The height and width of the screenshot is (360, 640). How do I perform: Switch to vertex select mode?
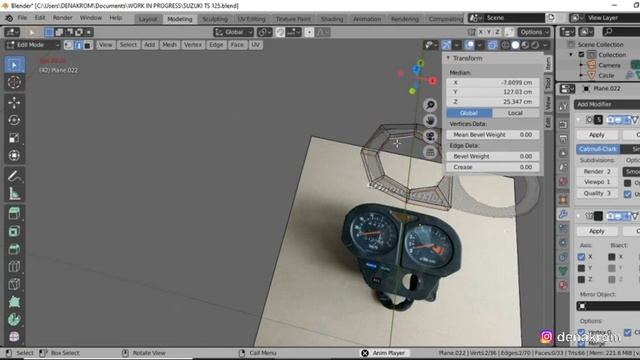pos(69,45)
